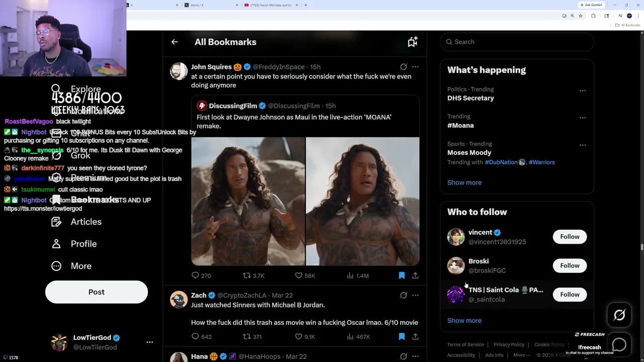Open more options on John Squires post

click(415, 67)
